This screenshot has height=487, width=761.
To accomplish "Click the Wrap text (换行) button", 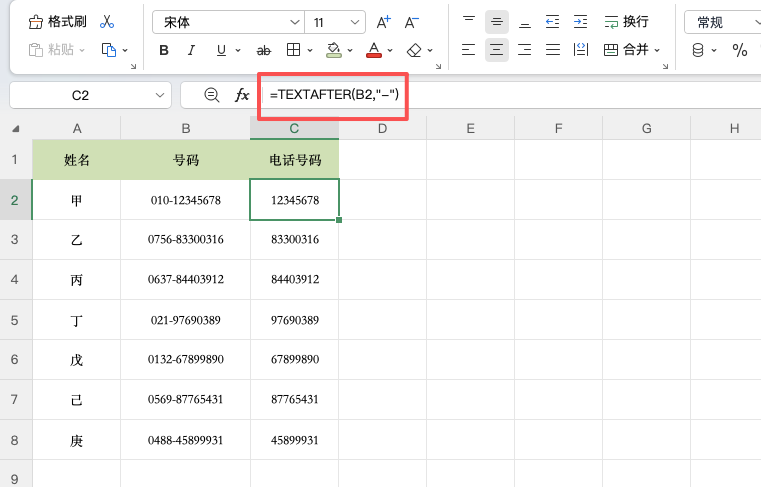I will tap(626, 22).
